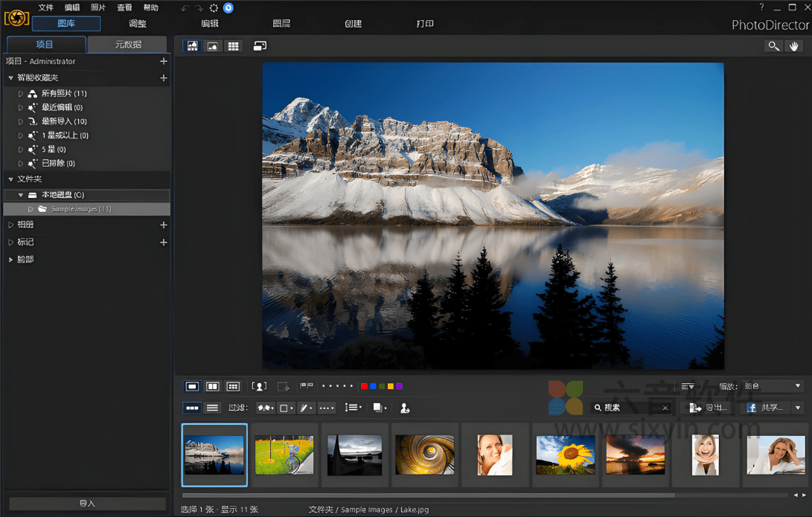The height and width of the screenshot is (517, 812).
Task: Switch to the 调整 adjustment tab
Action: click(137, 24)
